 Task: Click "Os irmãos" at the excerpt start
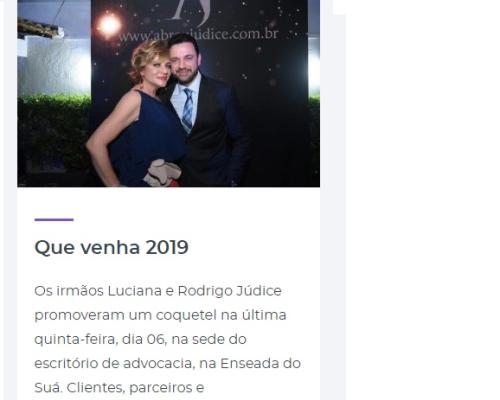coord(69,291)
